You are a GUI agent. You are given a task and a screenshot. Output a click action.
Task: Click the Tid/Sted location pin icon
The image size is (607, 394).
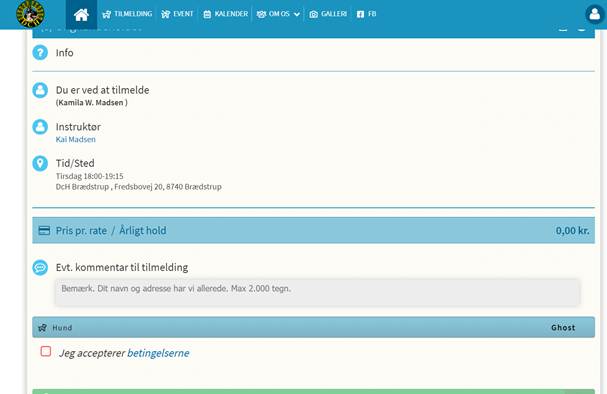40,163
